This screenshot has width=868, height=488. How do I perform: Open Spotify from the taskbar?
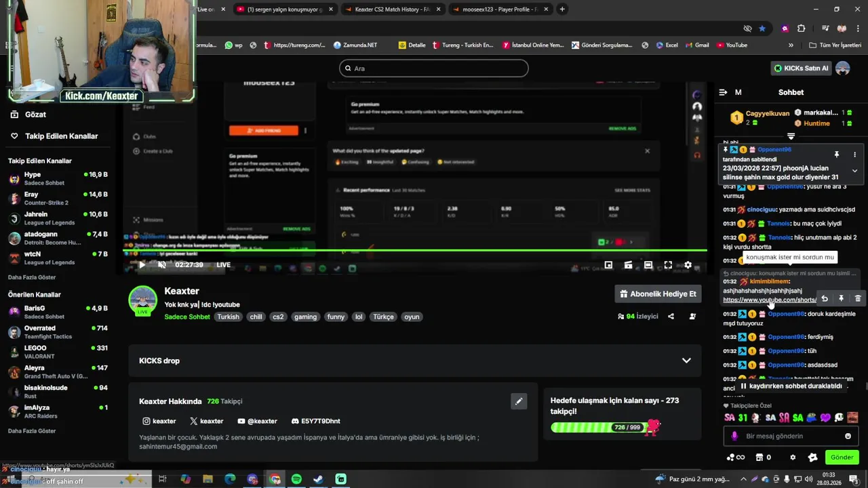click(296, 479)
